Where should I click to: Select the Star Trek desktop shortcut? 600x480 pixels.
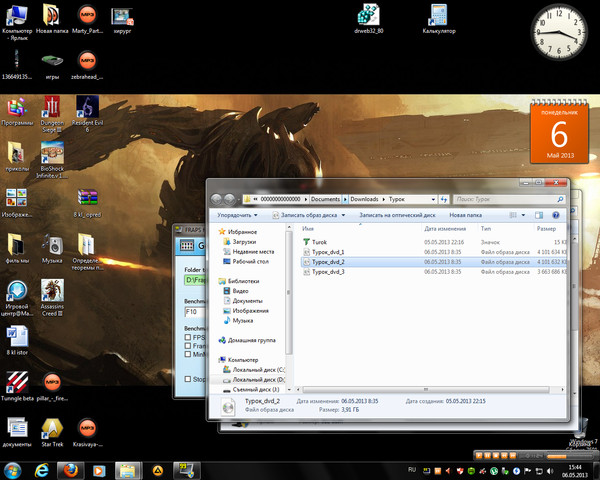click(x=52, y=433)
